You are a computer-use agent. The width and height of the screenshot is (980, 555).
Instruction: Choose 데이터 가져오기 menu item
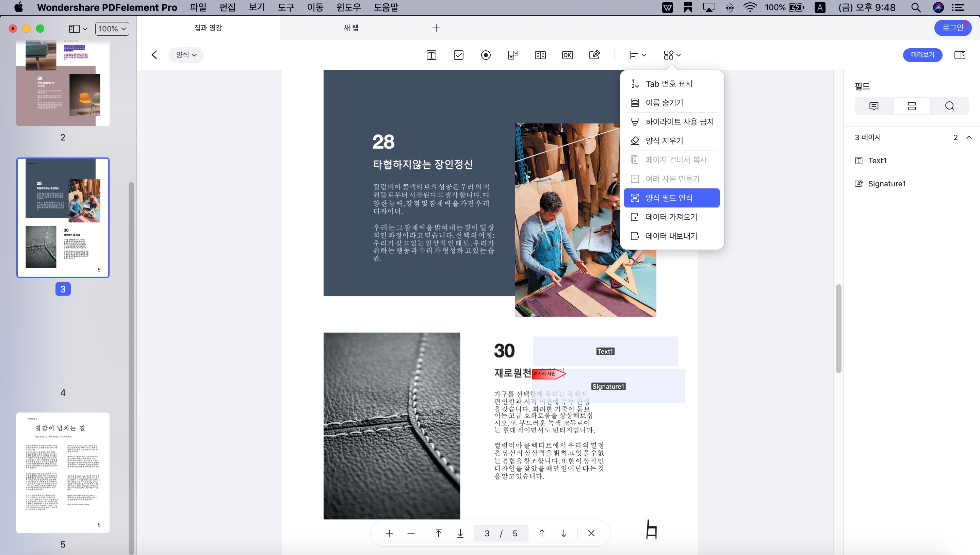(671, 217)
